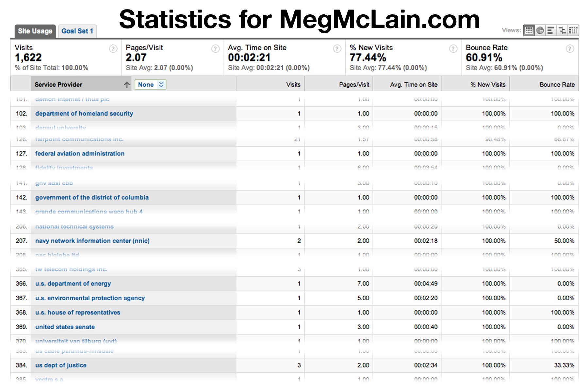Click 00:02:18 time in navy network row
The height and width of the screenshot is (392, 588).
pyautogui.click(x=426, y=241)
